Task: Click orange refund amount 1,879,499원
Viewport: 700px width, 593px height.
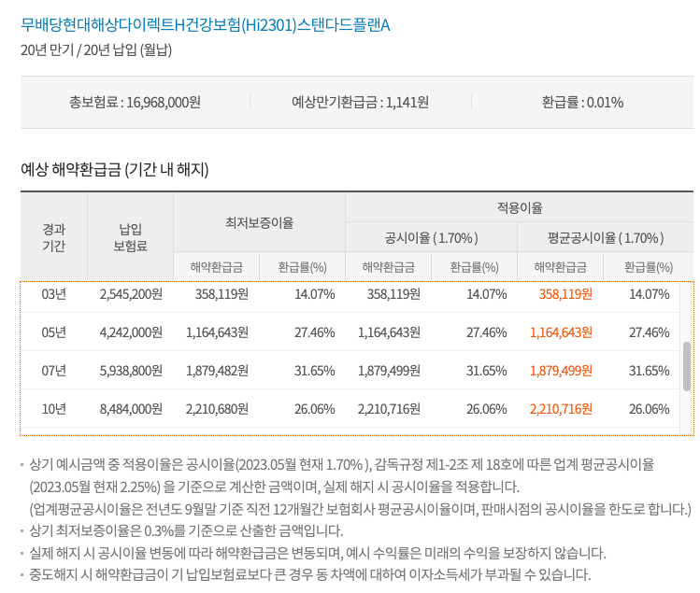Action: (561, 371)
